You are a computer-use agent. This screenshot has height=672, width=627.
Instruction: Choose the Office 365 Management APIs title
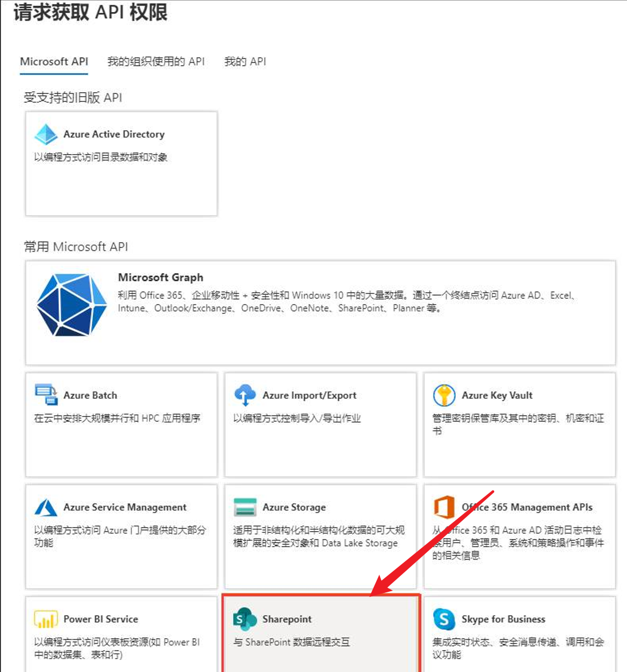tap(527, 508)
